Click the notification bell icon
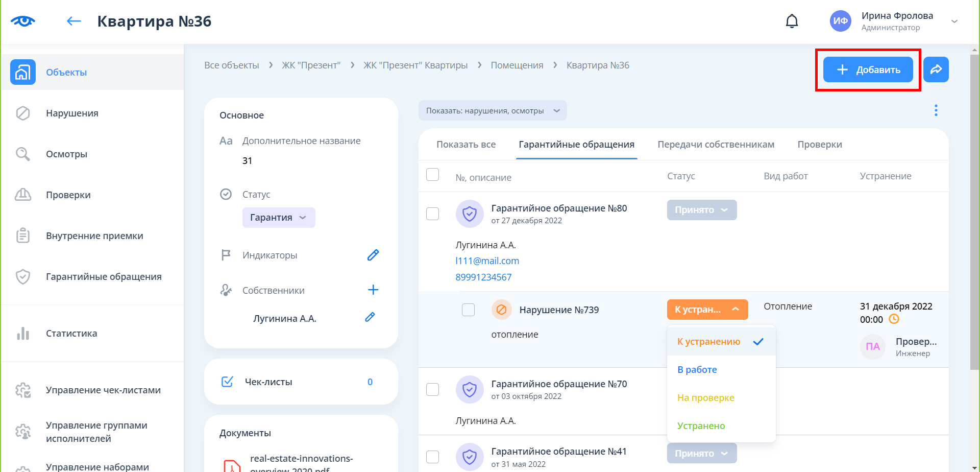Screen dimensions: 980x472 (x=792, y=21)
